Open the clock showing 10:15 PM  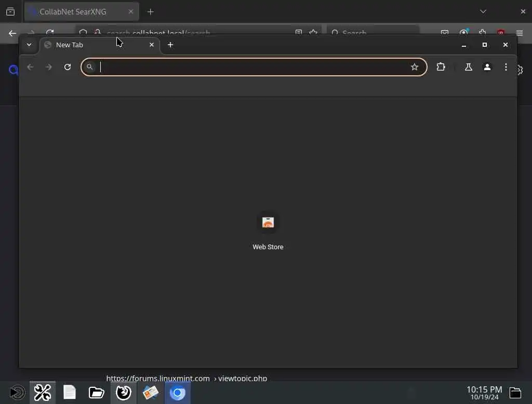pos(484,393)
